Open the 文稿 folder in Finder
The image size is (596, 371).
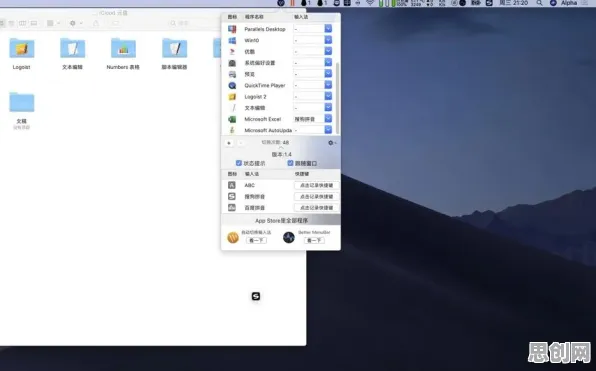coord(22,102)
